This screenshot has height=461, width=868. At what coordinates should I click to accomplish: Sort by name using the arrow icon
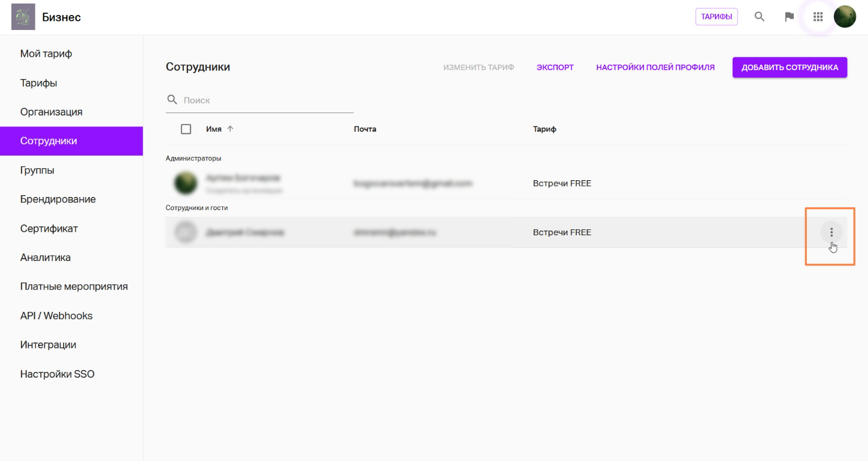tap(231, 129)
